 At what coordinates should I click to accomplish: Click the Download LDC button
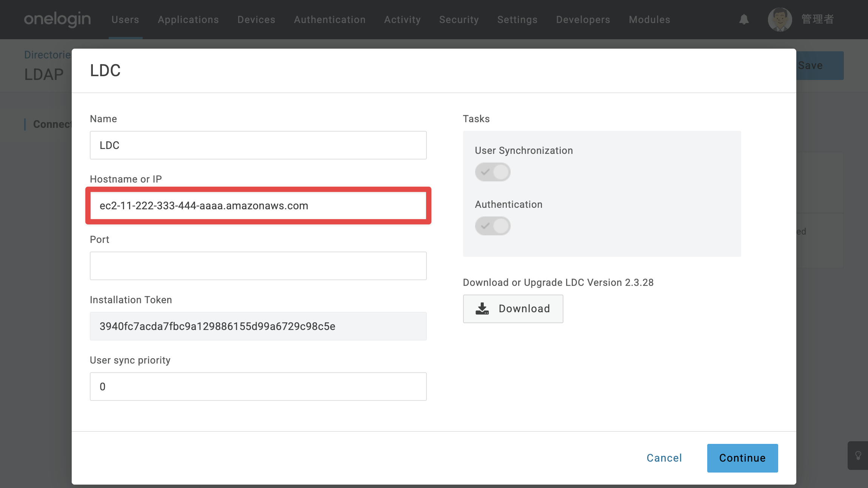pos(513,309)
